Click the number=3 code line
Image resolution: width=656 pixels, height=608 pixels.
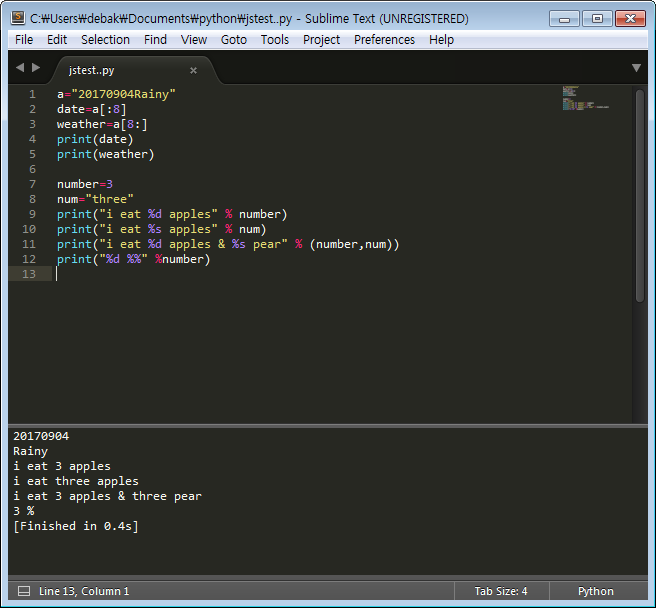pyautogui.click(x=85, y=184)
